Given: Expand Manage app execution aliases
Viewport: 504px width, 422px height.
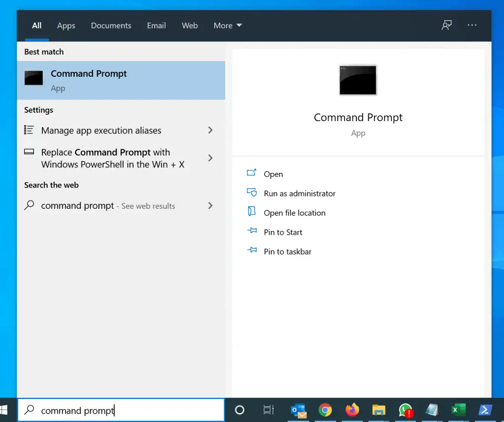Looking at the screenshot, I should [210, 130].
